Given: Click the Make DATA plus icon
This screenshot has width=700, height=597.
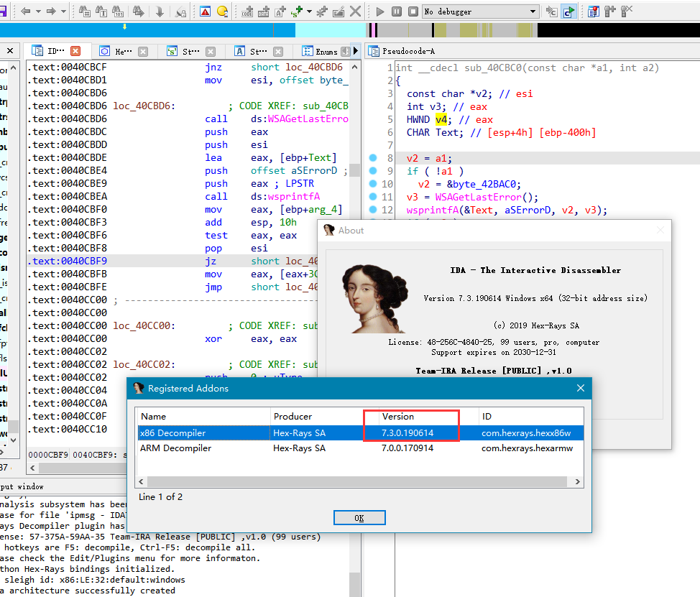Looking at the screenshot, I should point(263,11).
